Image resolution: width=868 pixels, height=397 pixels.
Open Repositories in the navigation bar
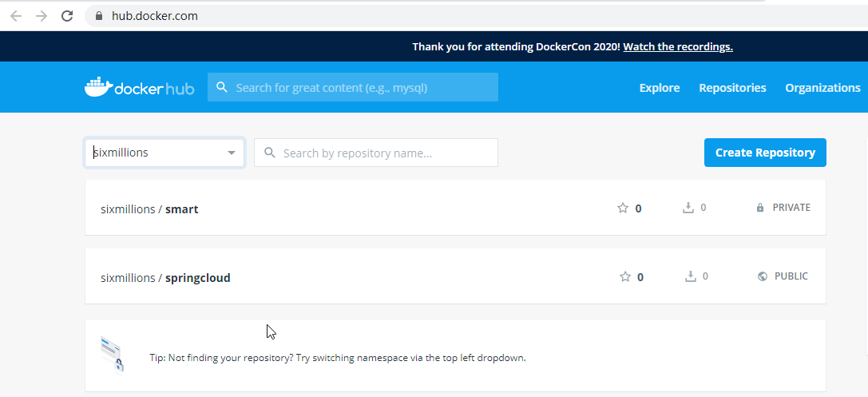(x=732, y=88)
